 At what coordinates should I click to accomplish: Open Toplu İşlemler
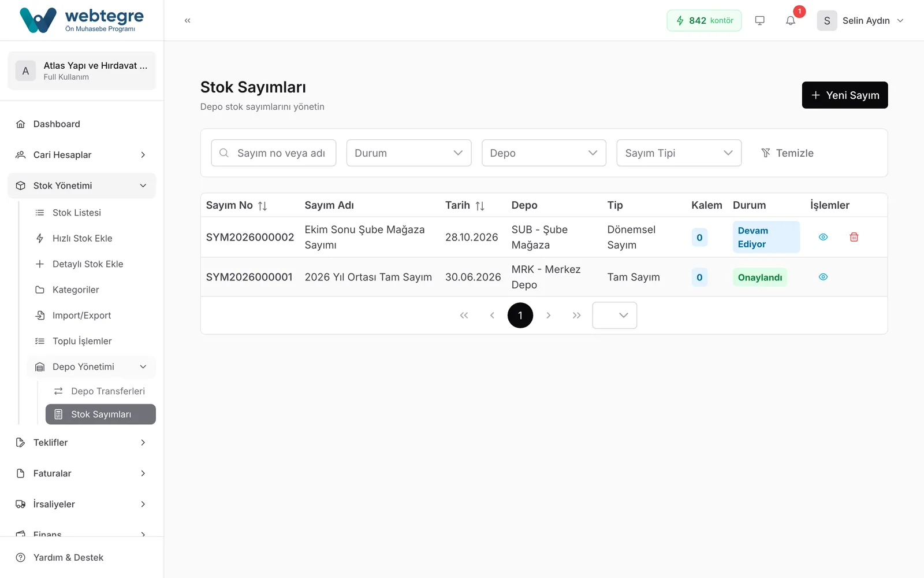91,341
